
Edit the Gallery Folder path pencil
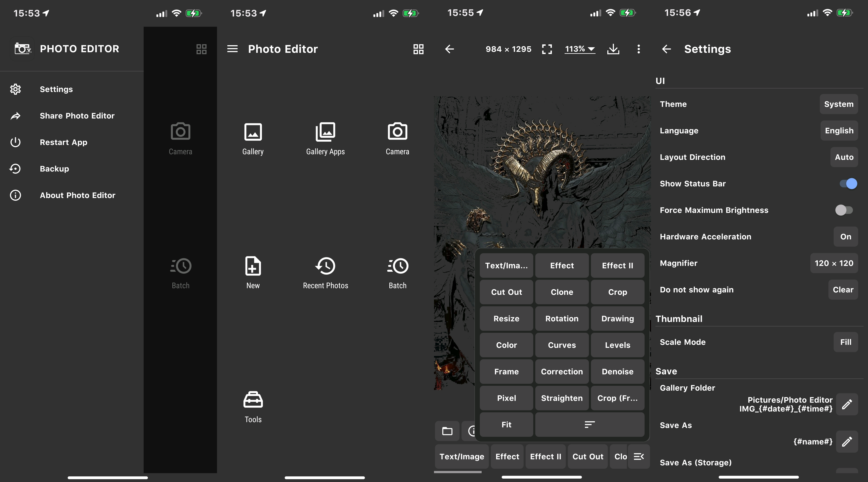pos(847,404)
